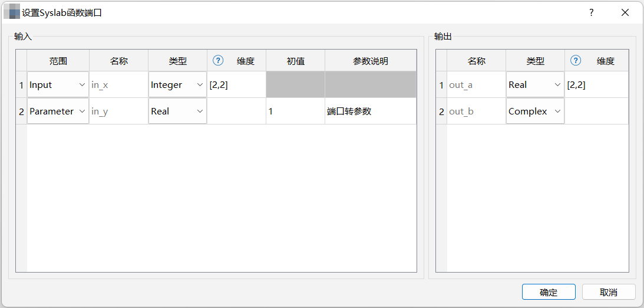Open the Input scope dropdown in row 1
Image resolution: width=644 pixels, height=308 pixels.
pos(58,85)
